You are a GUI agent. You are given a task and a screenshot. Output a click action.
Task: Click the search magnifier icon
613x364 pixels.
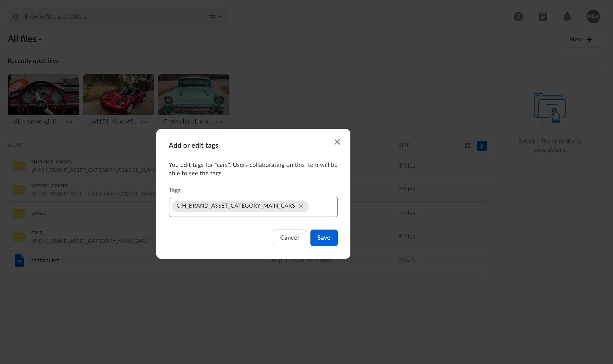pos(16,17)
